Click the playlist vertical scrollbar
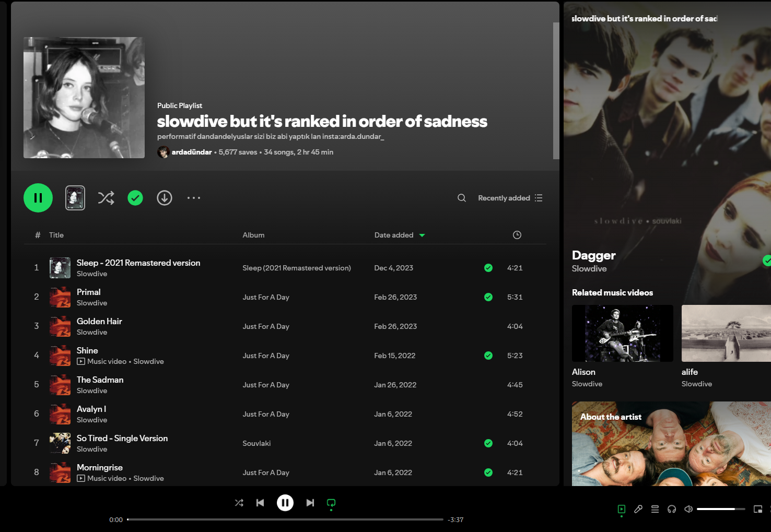 pos(556,91)
